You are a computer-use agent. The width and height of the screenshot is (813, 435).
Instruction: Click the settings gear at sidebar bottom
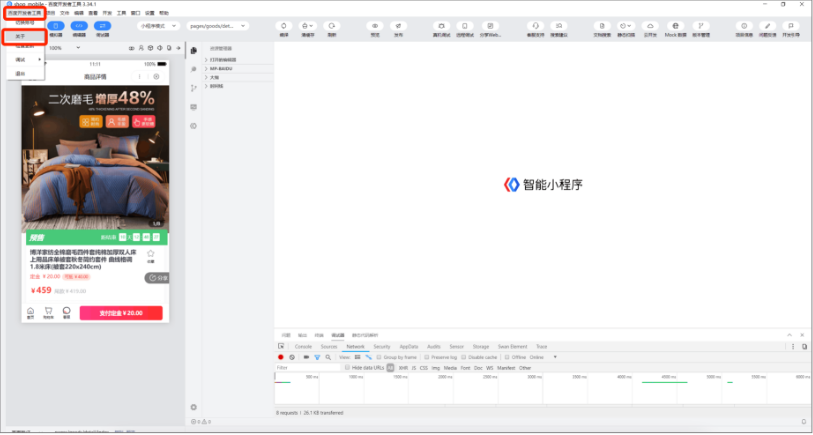194,408
